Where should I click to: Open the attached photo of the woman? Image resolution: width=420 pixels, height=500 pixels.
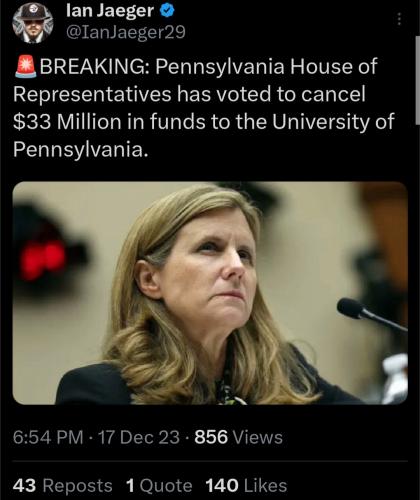click(x=210, y=293)
